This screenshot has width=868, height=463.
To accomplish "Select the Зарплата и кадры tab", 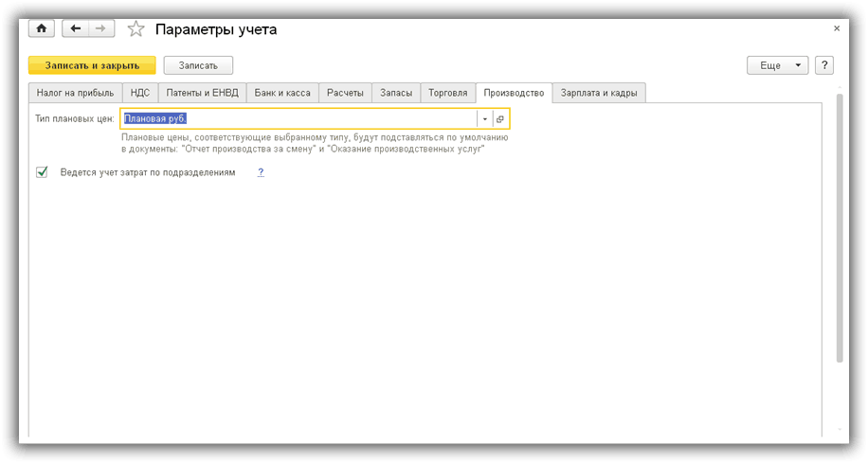I will coord(600,93).
